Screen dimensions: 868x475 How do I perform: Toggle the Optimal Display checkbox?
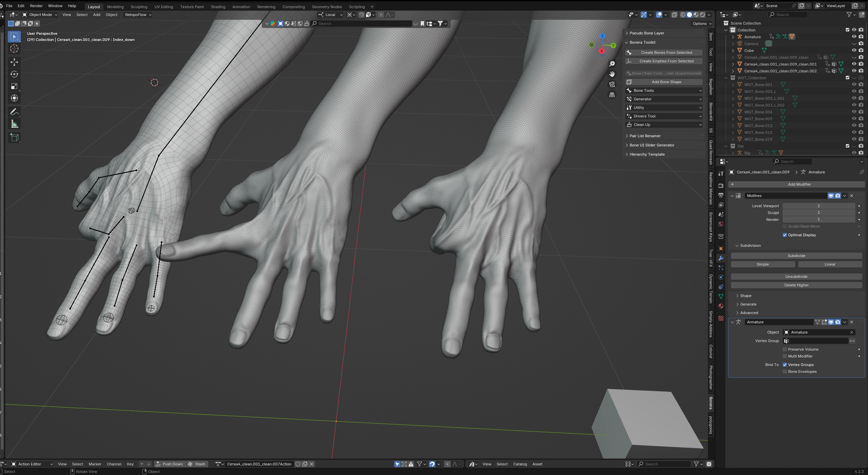785,235
